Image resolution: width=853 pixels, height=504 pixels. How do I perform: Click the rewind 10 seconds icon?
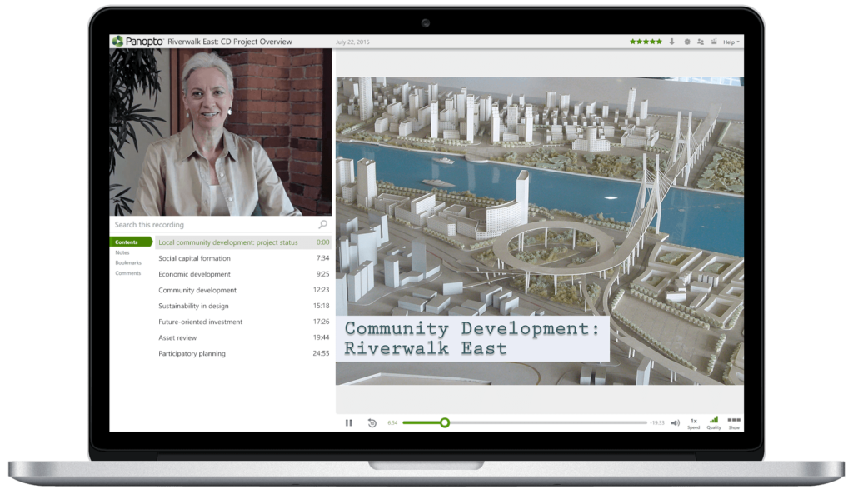click(x=372, y=423)
